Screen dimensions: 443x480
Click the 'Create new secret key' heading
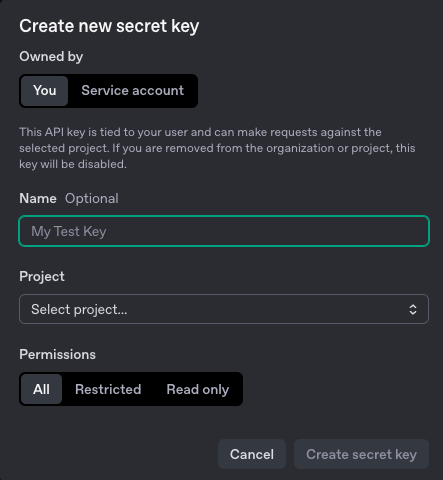pos(109,26)
